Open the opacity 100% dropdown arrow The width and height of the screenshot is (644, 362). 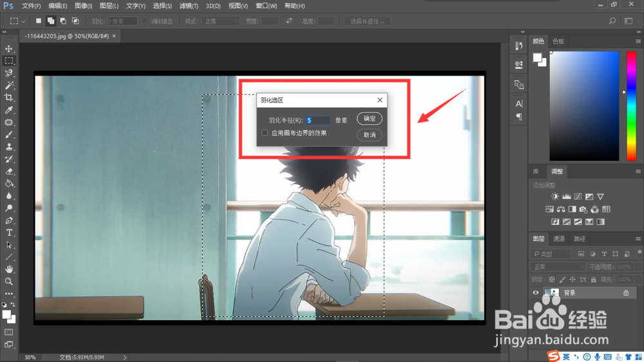coord(638,267)
